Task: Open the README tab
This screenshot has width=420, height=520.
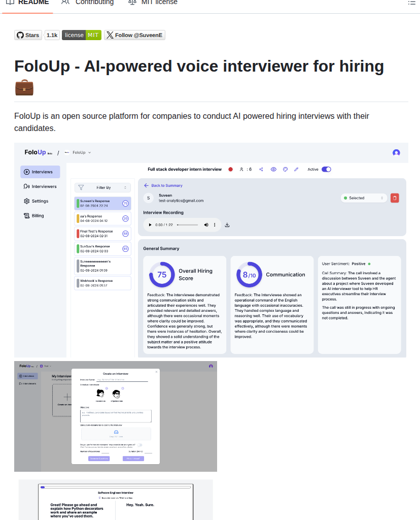Action: click(27, 3)
